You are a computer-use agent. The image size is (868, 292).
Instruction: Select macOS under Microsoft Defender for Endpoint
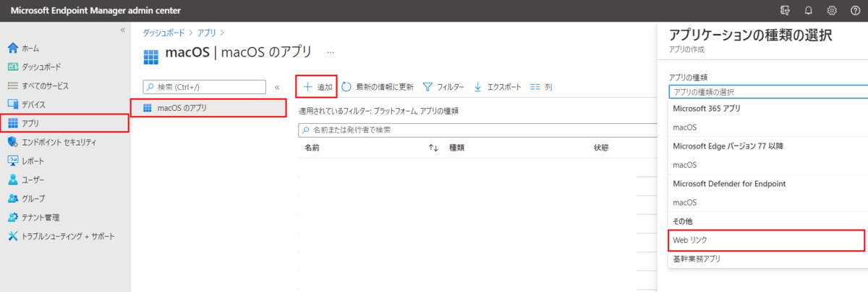tap(684, 203)
